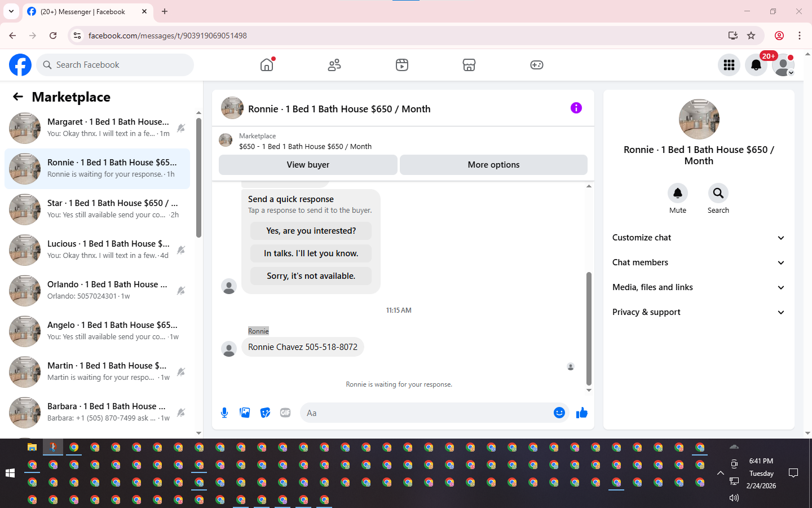Unmute Margaret conversation muted-bell icon
The width and height of the screenshot is (812, 508).
(x=180, y=128)
